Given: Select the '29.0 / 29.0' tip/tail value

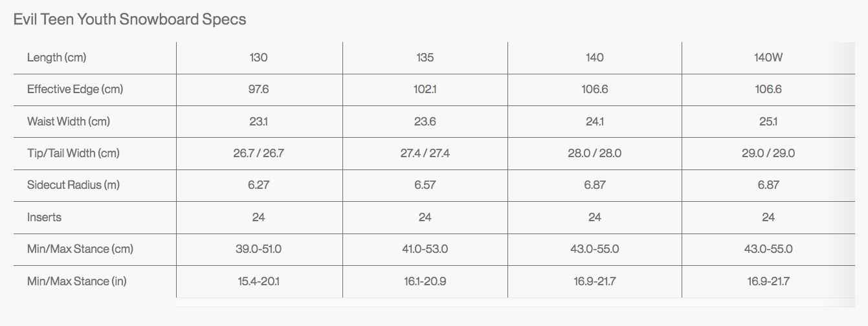Looking at the screenshot, I should pyautogui.click(x=768, y=153).
